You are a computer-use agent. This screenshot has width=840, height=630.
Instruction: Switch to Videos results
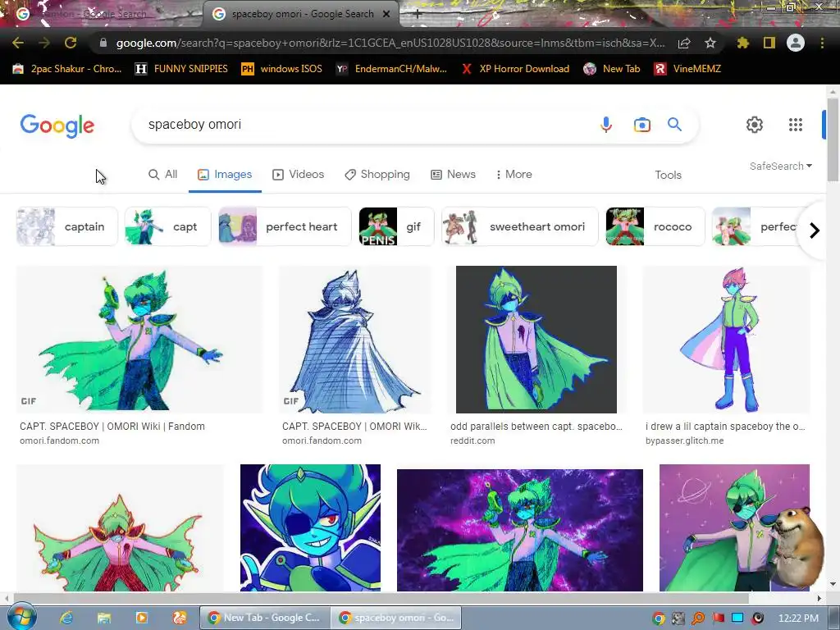click(x=299, y=175)
